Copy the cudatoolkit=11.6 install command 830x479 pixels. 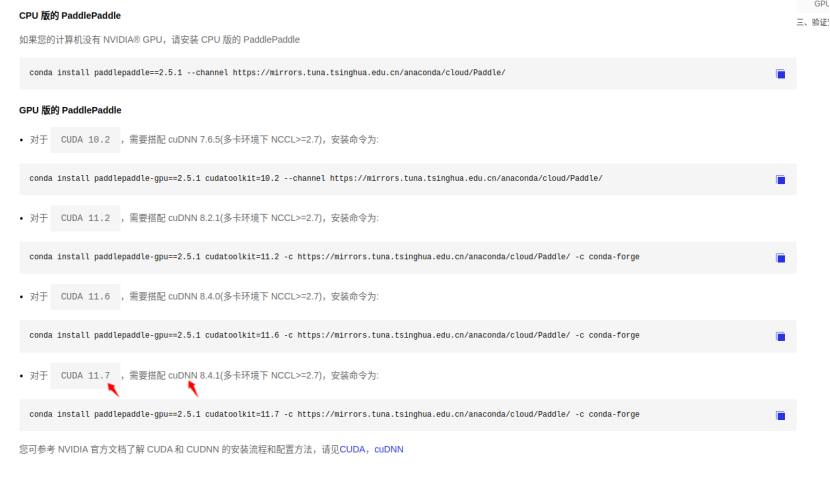(780, 336)
